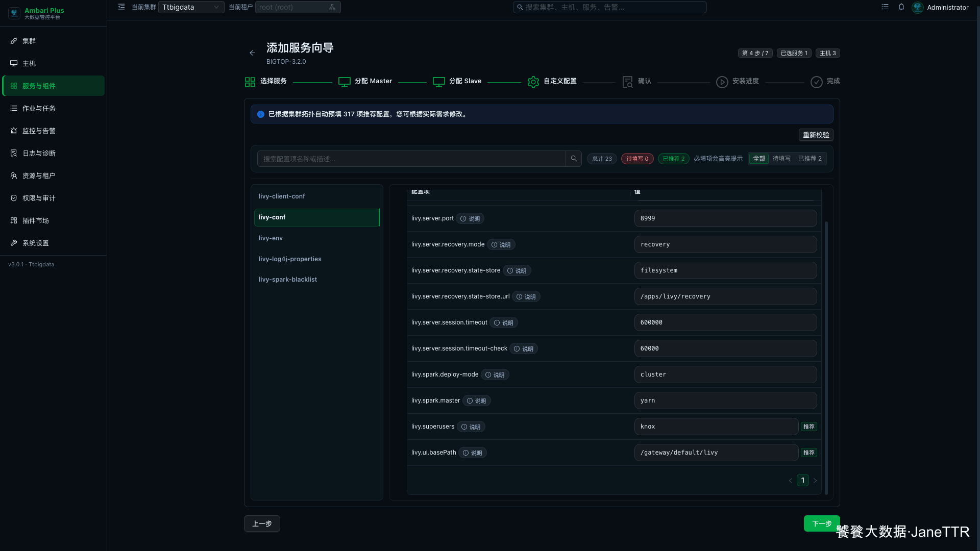Click the 待填写 0 red badge
The width and height of the screenshot is (980, 551).
pos(638,159)
